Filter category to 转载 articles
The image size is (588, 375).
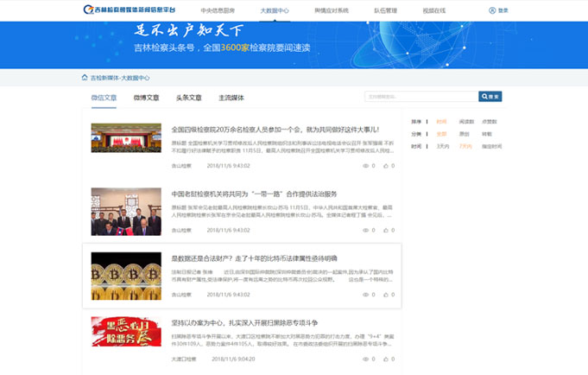pos(486,134)
